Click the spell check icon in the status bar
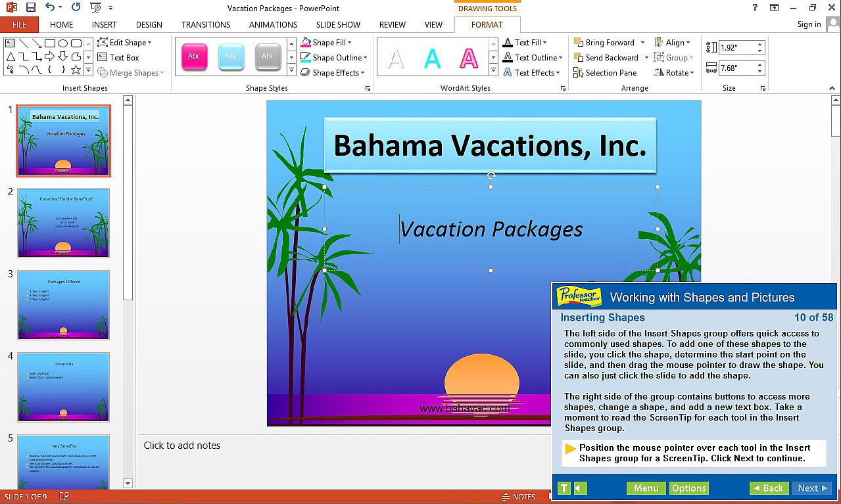Viewport: 841px width, 504px height. (x=64, y=497)
